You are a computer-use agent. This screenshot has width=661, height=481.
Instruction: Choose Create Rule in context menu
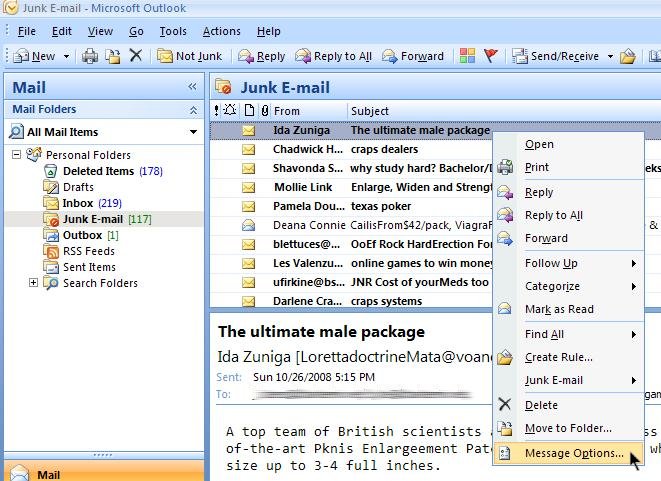(569, 357)
